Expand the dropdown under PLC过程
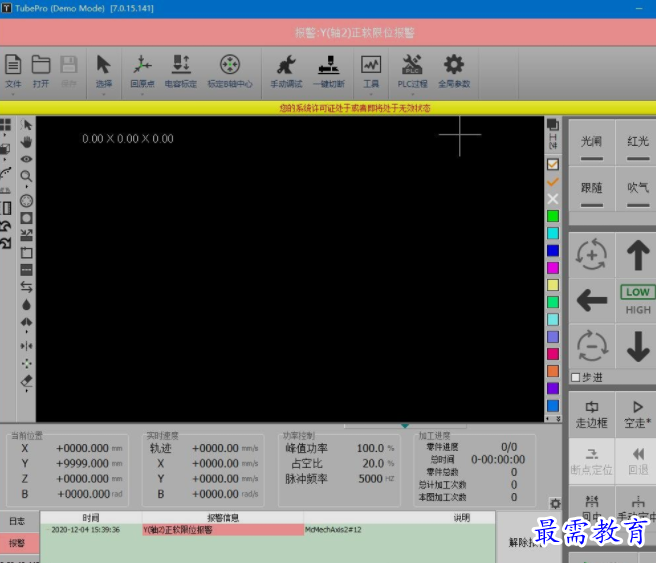 coord(412,95)
